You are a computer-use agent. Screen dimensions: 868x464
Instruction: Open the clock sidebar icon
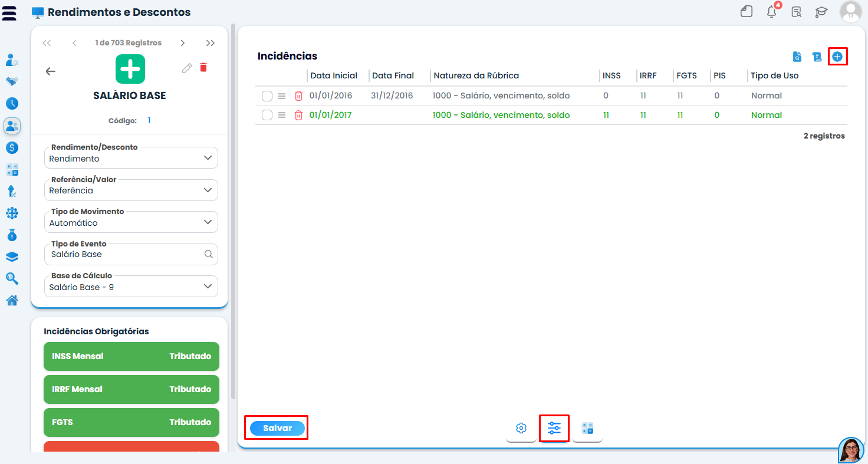(12, 103)
